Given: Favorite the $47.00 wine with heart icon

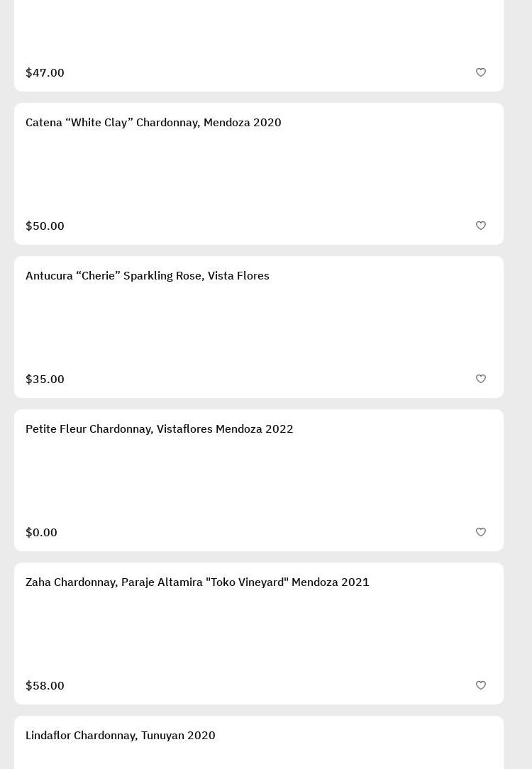Looking at the screenshot, I should click(x=481, y=72).
